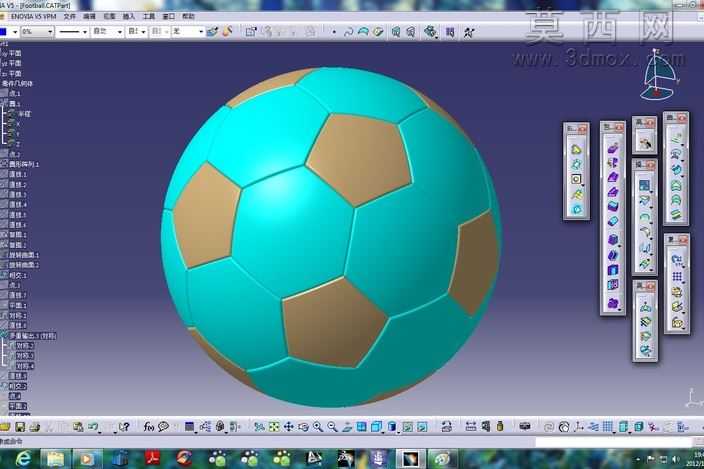The width and height of the screenshot is (704, 469).
Task: Click the Save icon in bottom toolbar
Action: [x=20, y=426]
